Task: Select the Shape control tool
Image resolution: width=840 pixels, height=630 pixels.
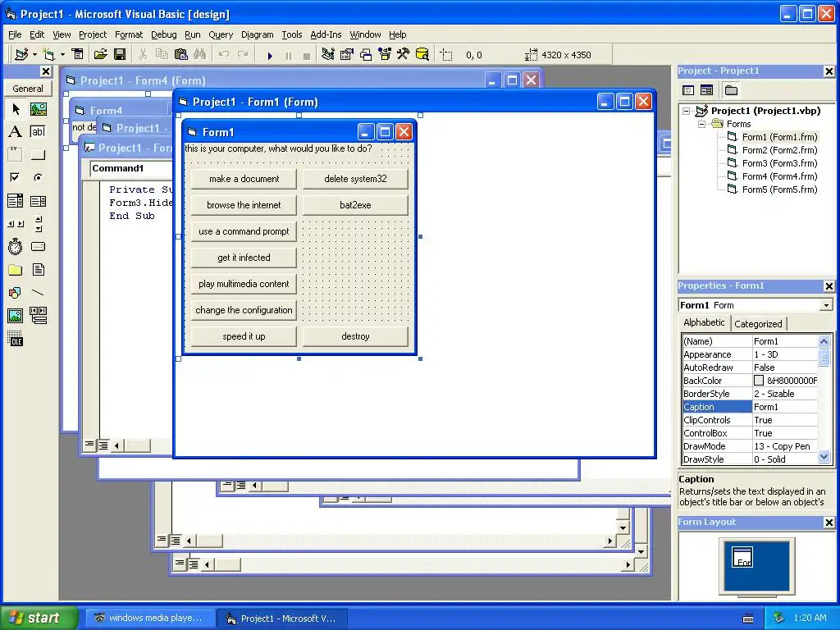Action: pyautogui.click(x=16, y=293)
